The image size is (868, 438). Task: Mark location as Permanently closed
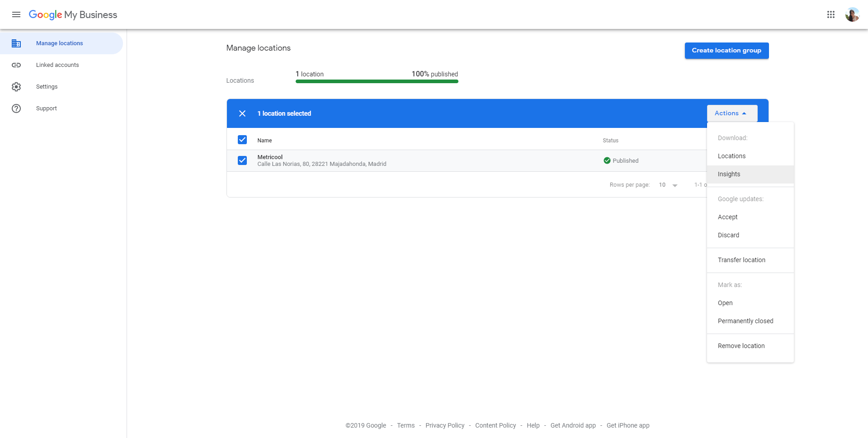click(x=750, y=321)
